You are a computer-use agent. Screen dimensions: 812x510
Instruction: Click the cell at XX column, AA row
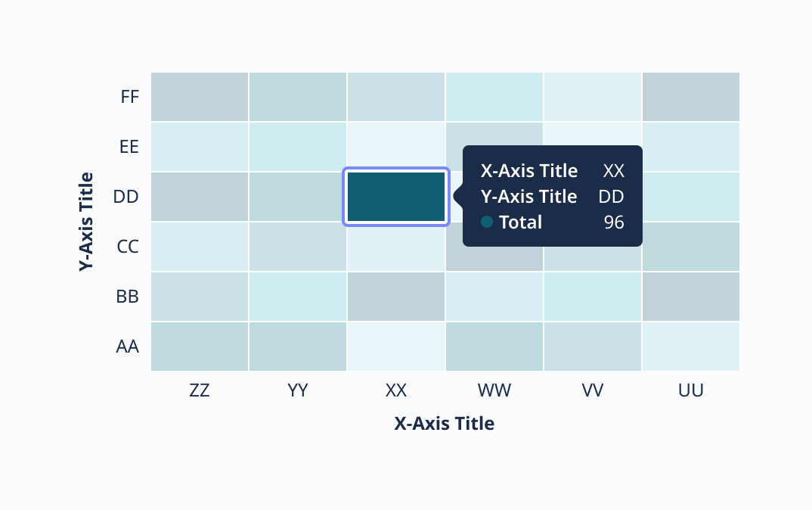(x=396, y=347)
